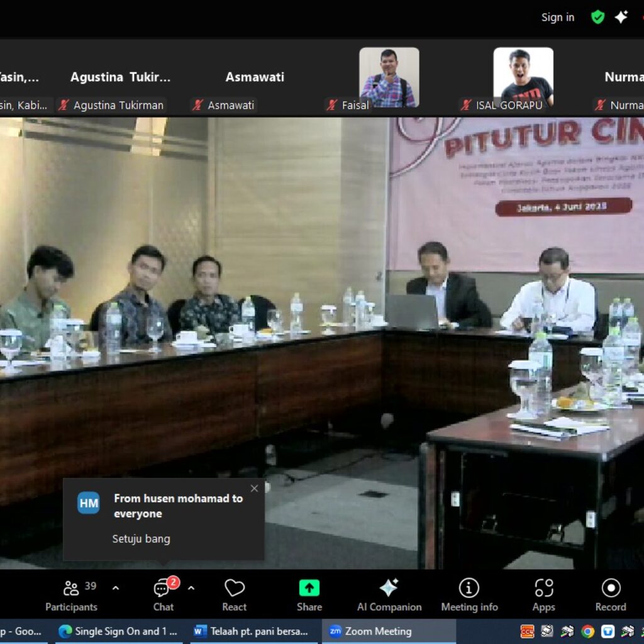Click the Sign in link
The height and width of the screenshot is (644, 644).
[x=558, y=17]
